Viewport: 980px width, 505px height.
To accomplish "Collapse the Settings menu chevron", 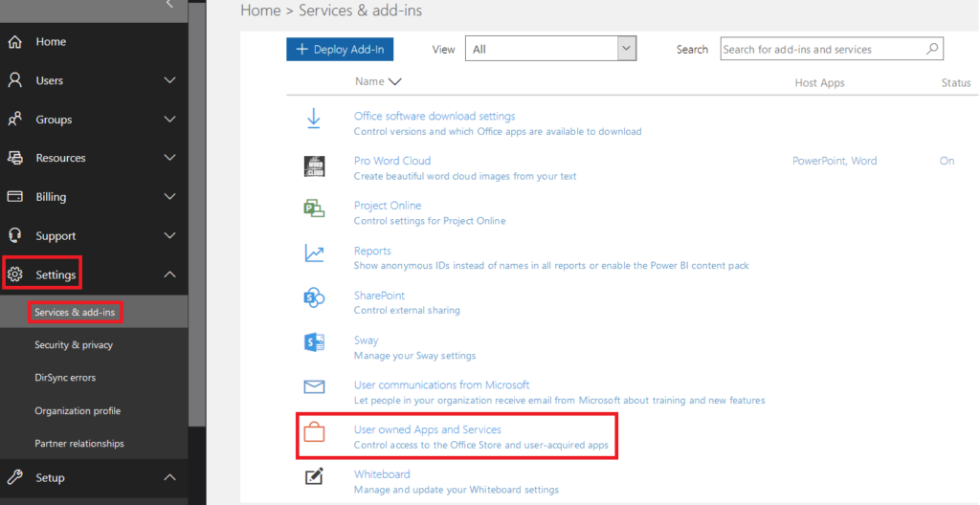I will tap(169, 274).
